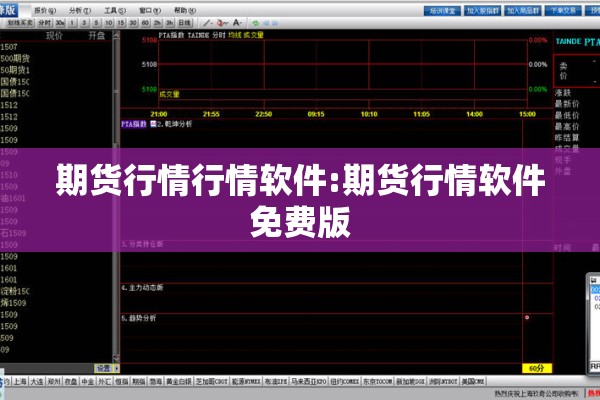
Task: Click the yellow 60分 label
Action: coord(537,368)
